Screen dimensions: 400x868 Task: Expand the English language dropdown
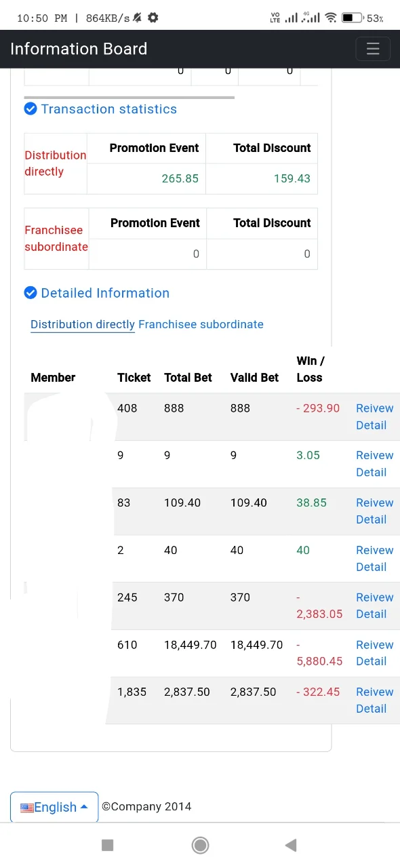[54, 807]
